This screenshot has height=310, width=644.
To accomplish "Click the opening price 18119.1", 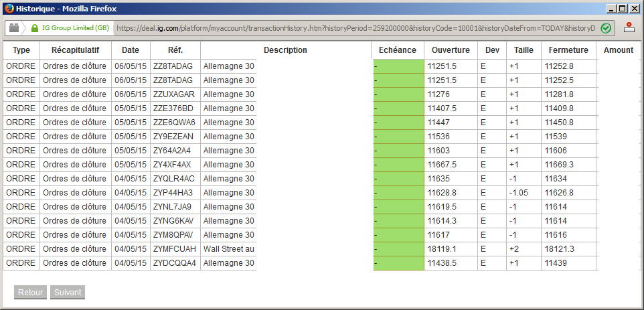I will coord(442,249).
